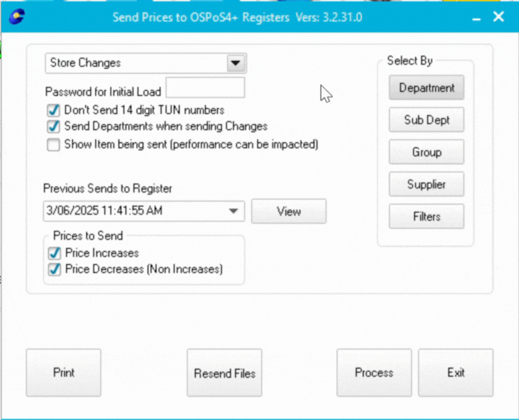Uncheck Don't Send 14 digit TUN numbers
The height and width of the screenshot is (420, 519).
coord(54,110)
